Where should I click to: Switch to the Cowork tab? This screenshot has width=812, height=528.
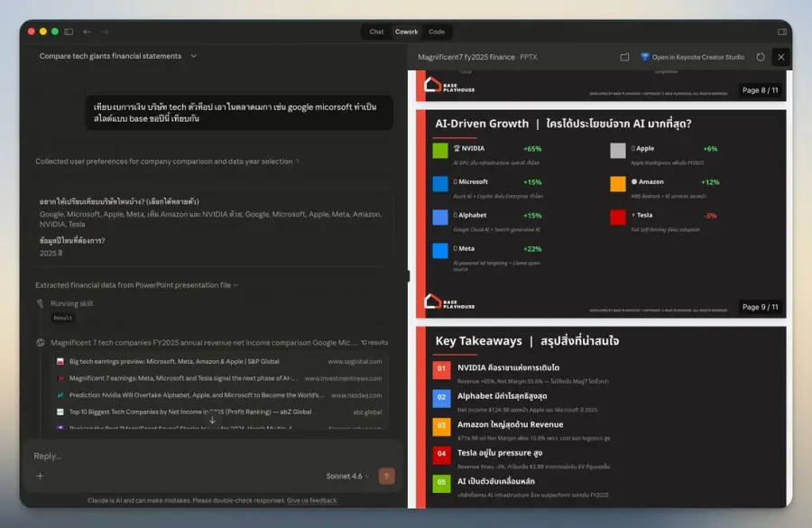pyautogui.click(x=407, y=32)
